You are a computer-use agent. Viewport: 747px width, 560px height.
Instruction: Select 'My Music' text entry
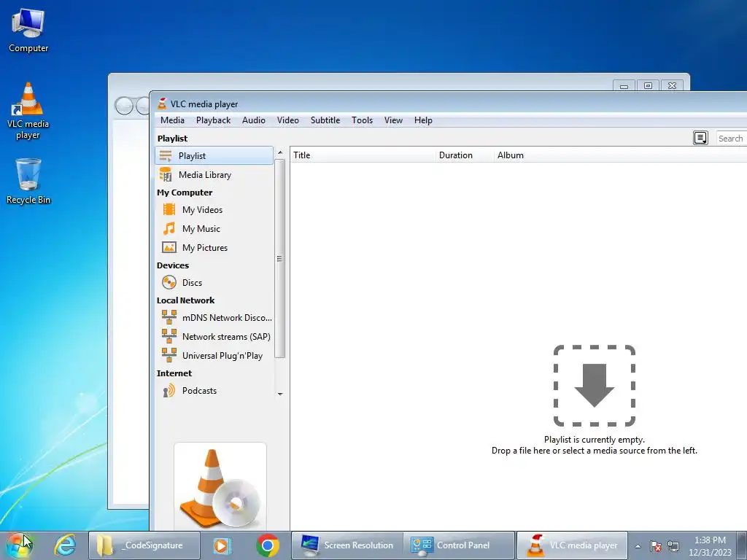(x=201, y=229)
